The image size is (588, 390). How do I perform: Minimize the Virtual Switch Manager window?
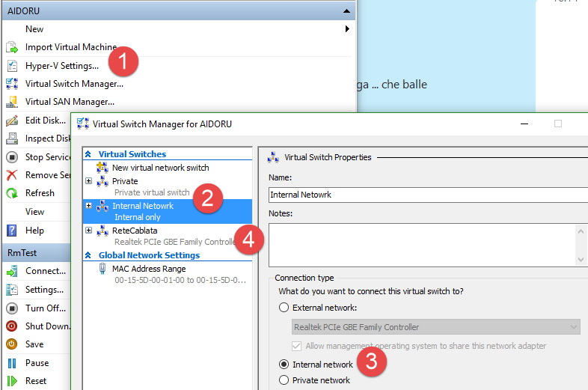tap(524, 124)
